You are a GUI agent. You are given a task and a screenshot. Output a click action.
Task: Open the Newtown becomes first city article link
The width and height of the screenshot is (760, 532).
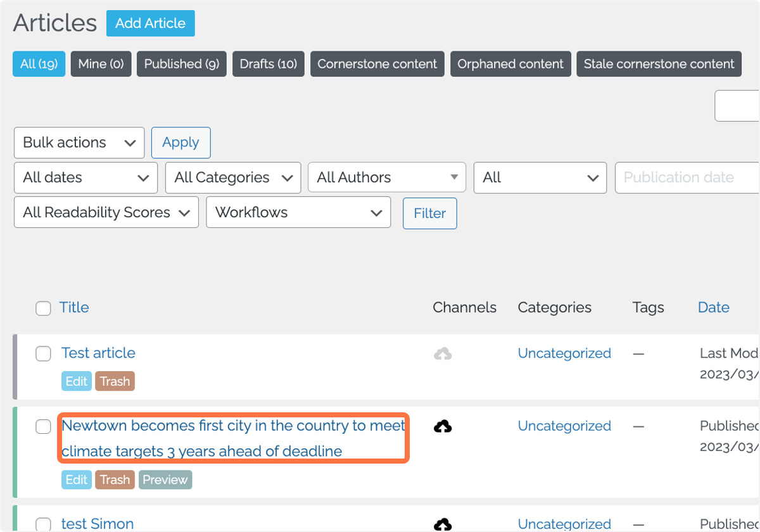[233, 438]
